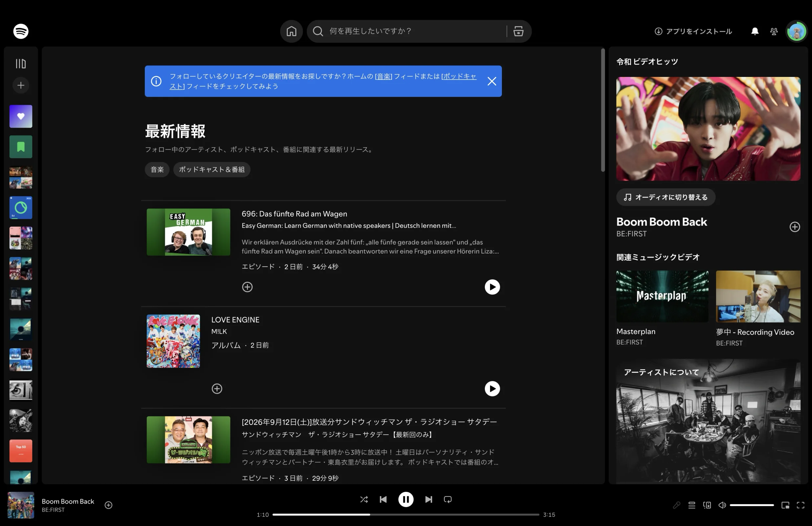Open episode 696: Das fünfte Rad am Wagen
Viewport: 812px width, 526px height.
pyautogui.click(x=294, y=214)
